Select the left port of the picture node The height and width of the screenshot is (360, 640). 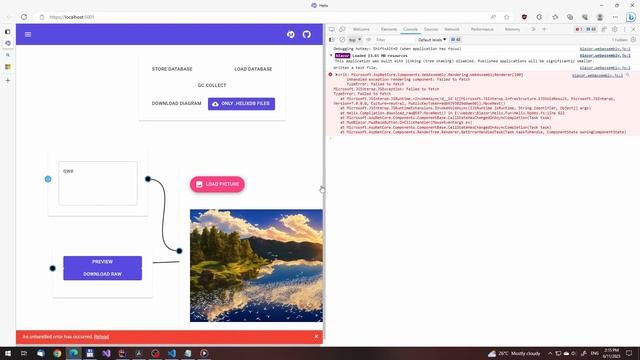coord(179,251)
